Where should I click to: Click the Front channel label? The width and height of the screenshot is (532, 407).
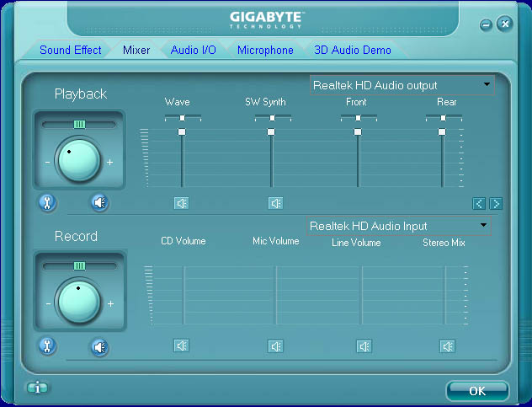(x=356, y=102)
